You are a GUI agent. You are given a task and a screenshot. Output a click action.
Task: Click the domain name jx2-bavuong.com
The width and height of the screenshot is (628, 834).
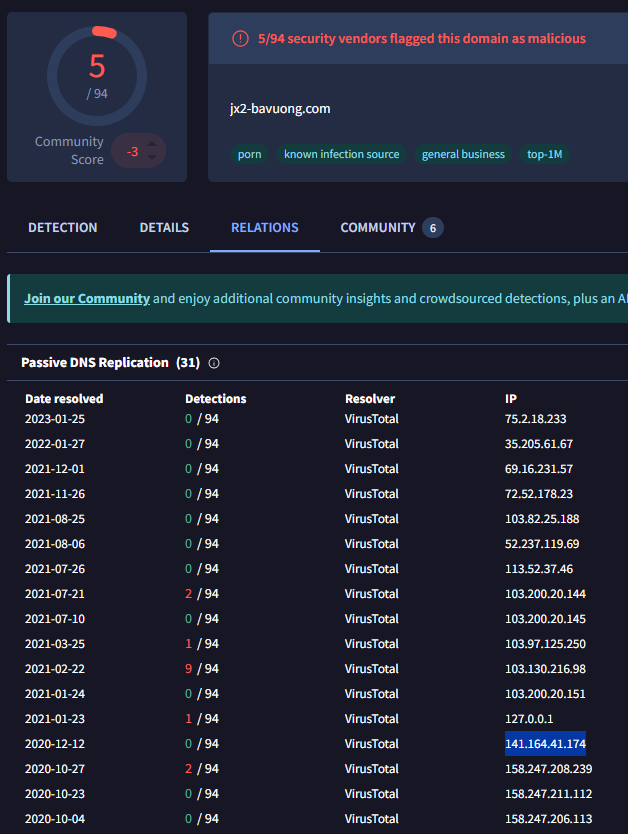coord(280,109)
